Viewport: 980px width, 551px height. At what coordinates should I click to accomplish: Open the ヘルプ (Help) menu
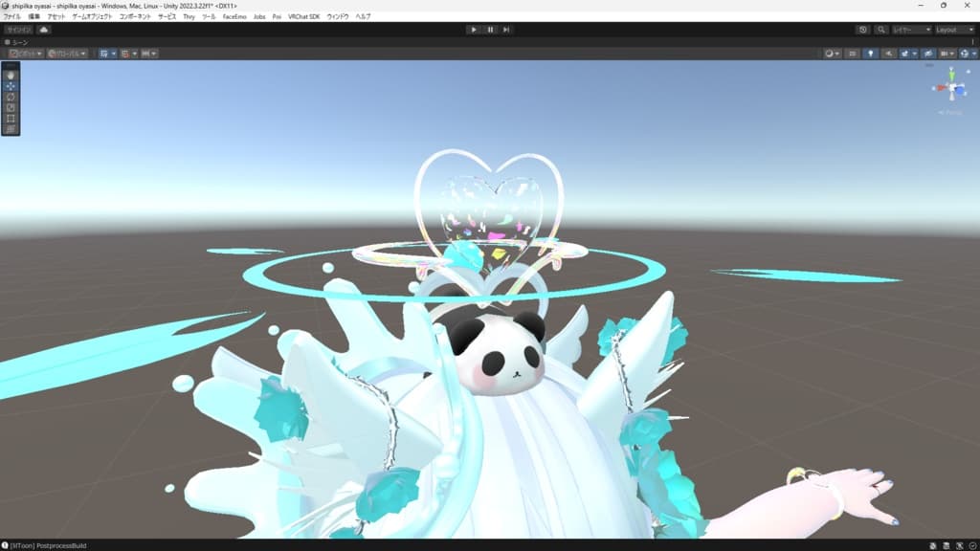coord(363,17)
